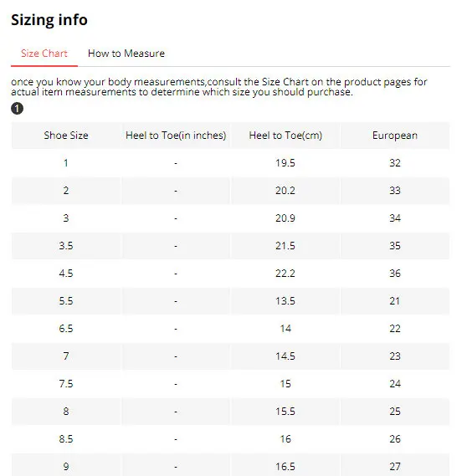Click the 22.2 cm measurement cell
The image size is (462, 476).
click(x=285, y=274)
